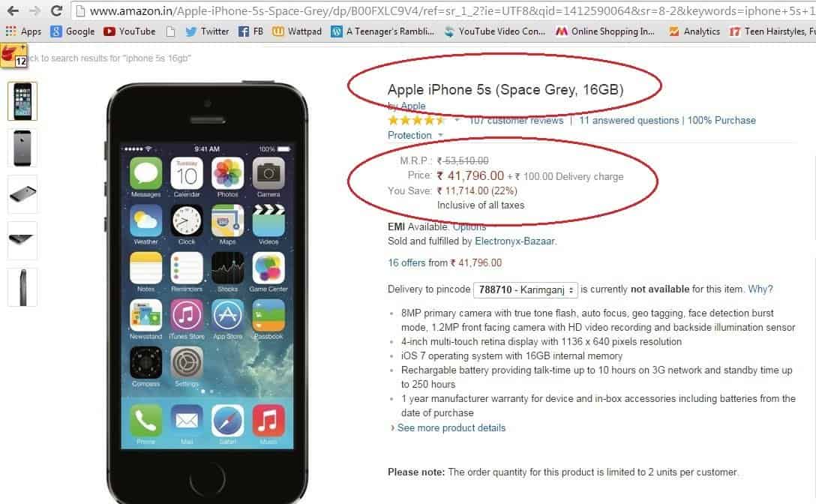Open the FB Facebook bookmark
Image resolution: width=816 pixels, height=504 pixels.
click(250, 31)
